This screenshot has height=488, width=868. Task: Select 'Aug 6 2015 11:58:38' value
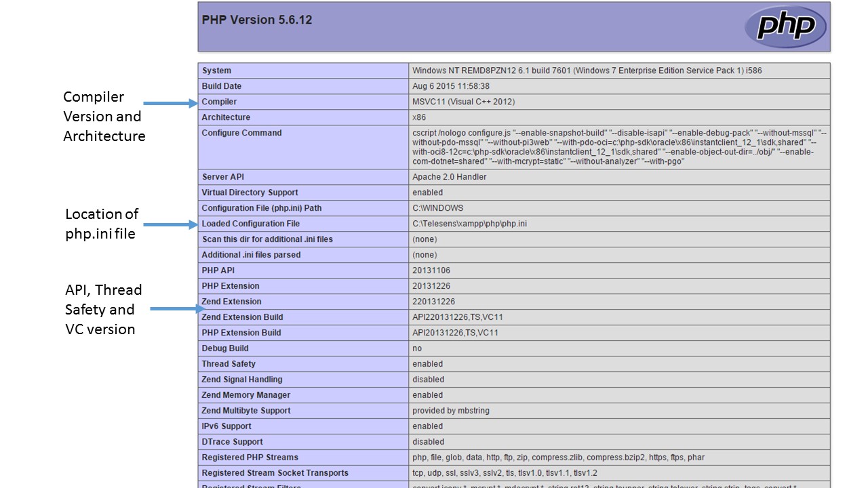[x=451, y=86]
